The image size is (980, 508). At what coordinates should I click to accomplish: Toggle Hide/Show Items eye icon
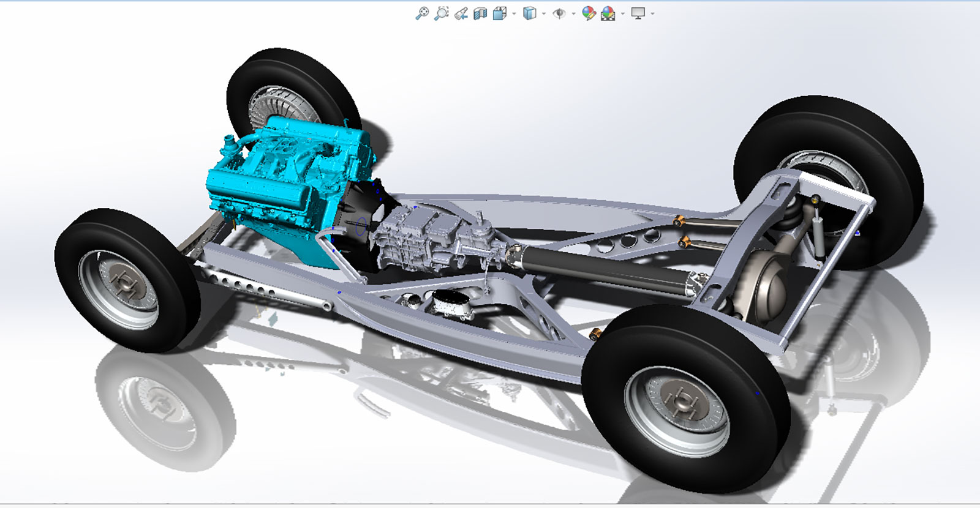(x=559, y=13)
